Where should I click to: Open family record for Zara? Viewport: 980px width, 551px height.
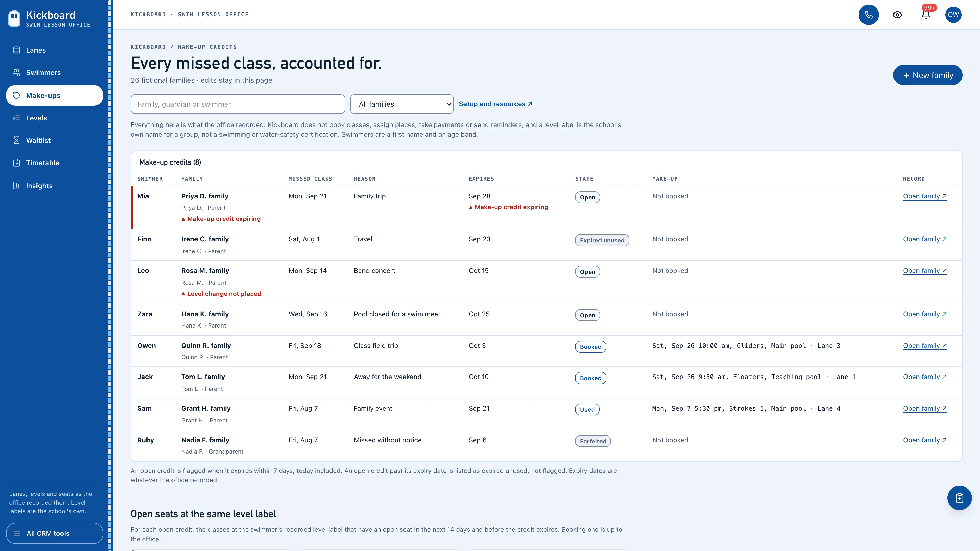tap(925, 314)
